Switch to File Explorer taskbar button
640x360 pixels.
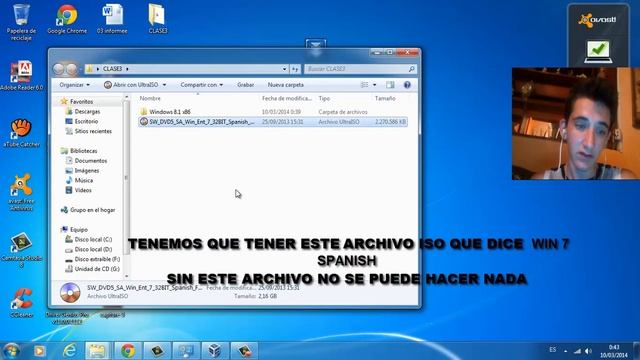[x=97, y=351]
